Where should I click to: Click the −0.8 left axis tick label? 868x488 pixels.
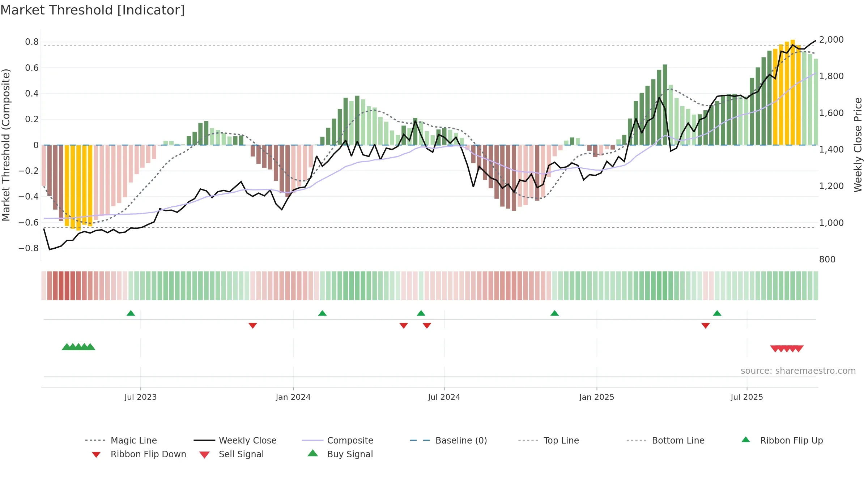pos(29,248)
